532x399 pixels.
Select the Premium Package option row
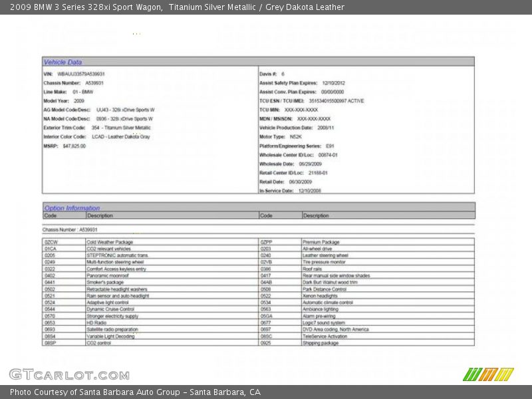click(321, 242)
